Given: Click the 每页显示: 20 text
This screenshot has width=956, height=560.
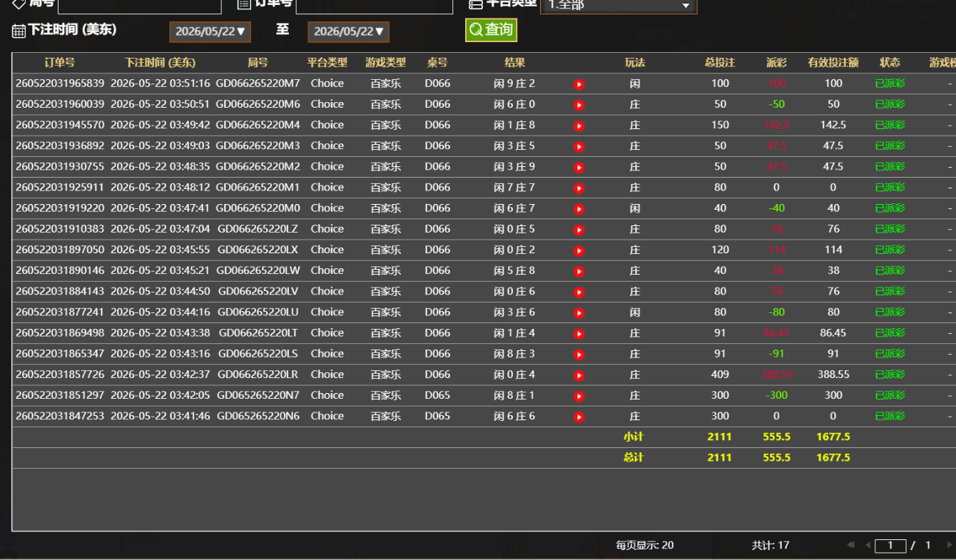Looking at the screenshot, I should tap(645, 545).
